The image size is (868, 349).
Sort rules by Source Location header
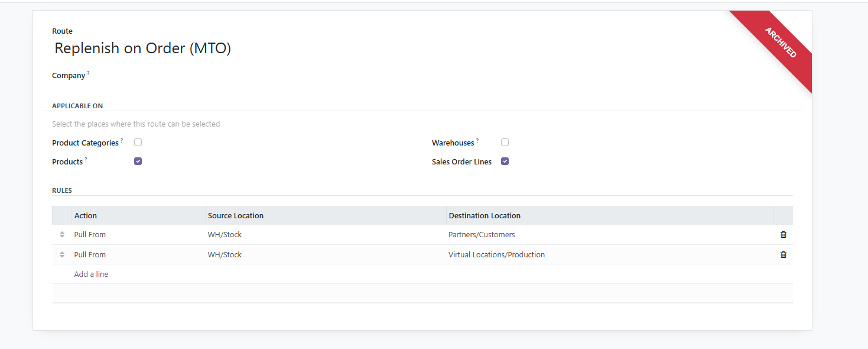(236, 216)
